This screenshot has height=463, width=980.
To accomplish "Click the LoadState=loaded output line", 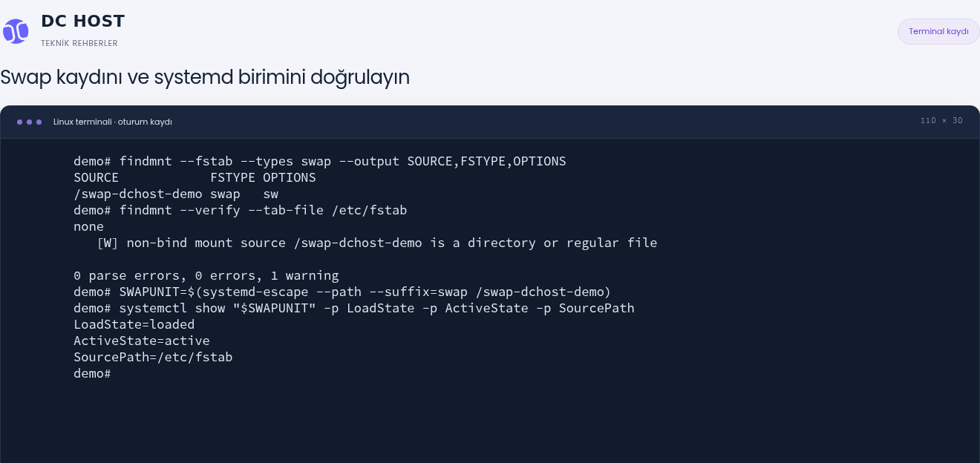I will tap(134, 324).
